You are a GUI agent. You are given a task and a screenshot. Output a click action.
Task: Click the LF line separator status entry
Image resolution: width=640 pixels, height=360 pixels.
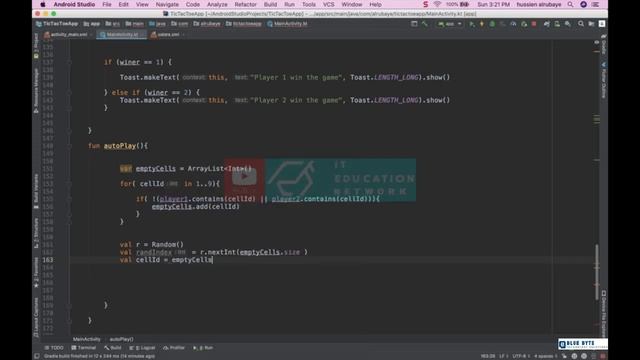pos(504,356)
